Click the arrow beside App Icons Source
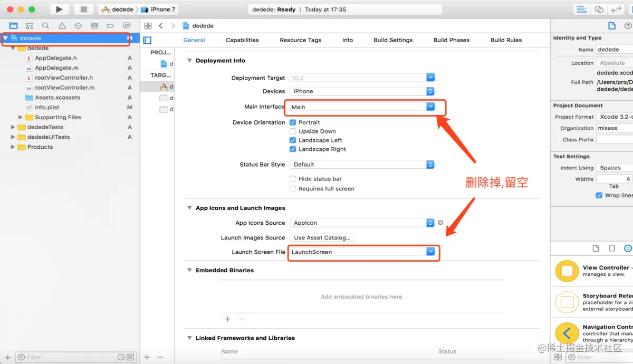 [x=440, y=223]
